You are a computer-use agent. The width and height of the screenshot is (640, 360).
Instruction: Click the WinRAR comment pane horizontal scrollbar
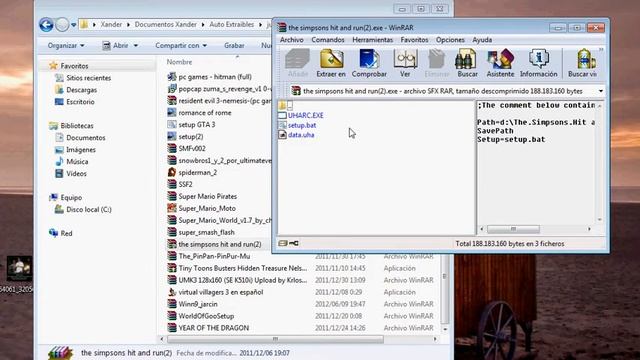pyautogui.click(x=513, y=229)
